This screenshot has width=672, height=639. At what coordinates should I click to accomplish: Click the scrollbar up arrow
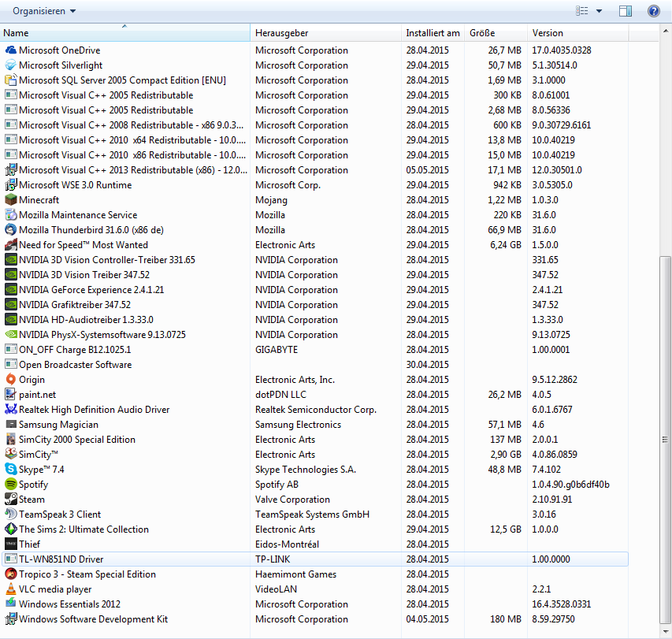pyautogui.click(x=665, y=31)
